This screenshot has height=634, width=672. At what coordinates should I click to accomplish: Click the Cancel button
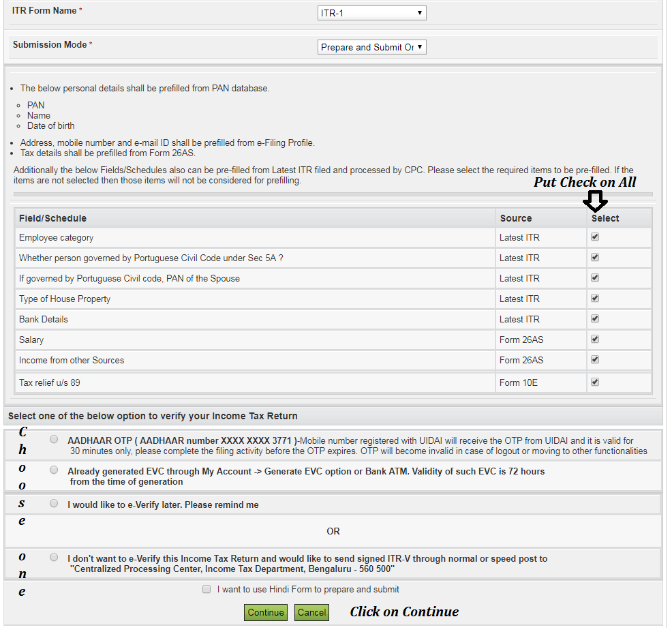tap(311, 612)
